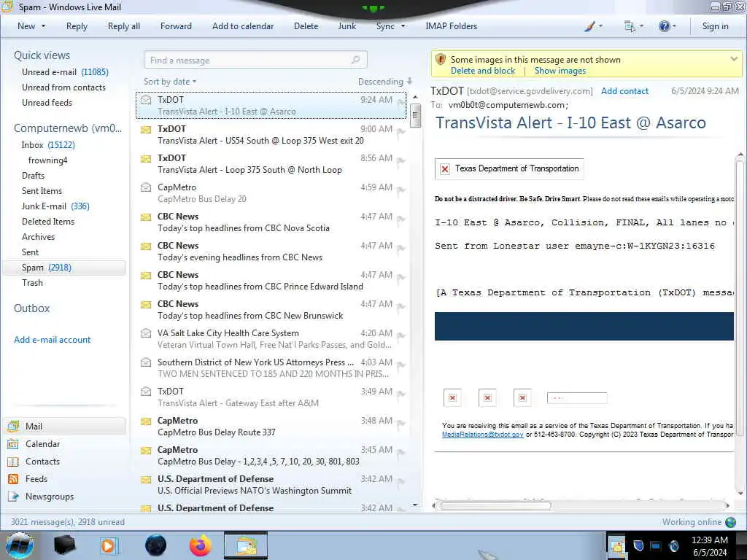Mark message as Junk from toolbar

coord(347,26)
